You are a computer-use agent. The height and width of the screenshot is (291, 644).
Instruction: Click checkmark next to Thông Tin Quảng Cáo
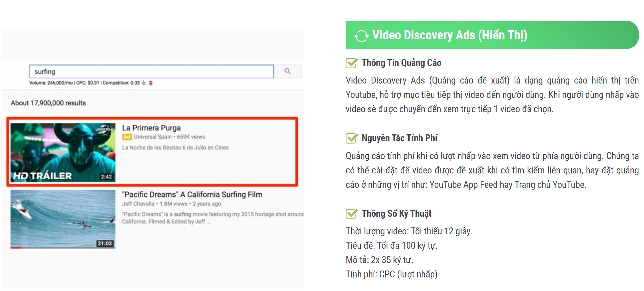[x=351, y=63]
